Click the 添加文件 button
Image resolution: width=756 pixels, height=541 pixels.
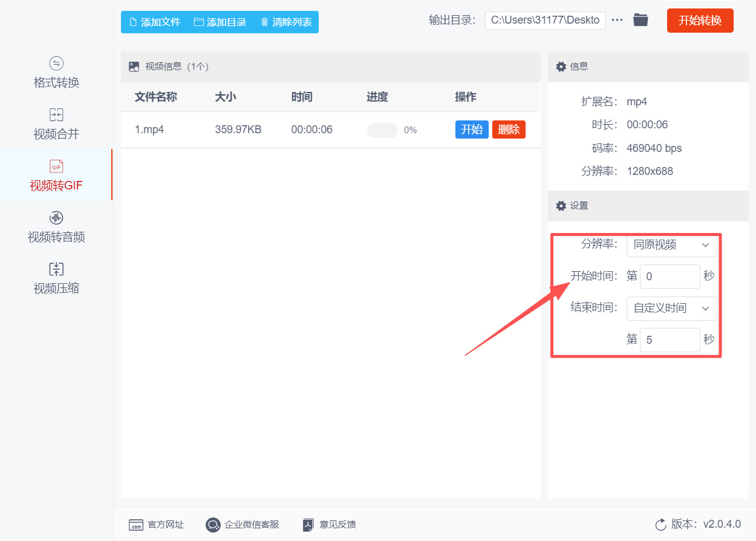tap(155, 22)
